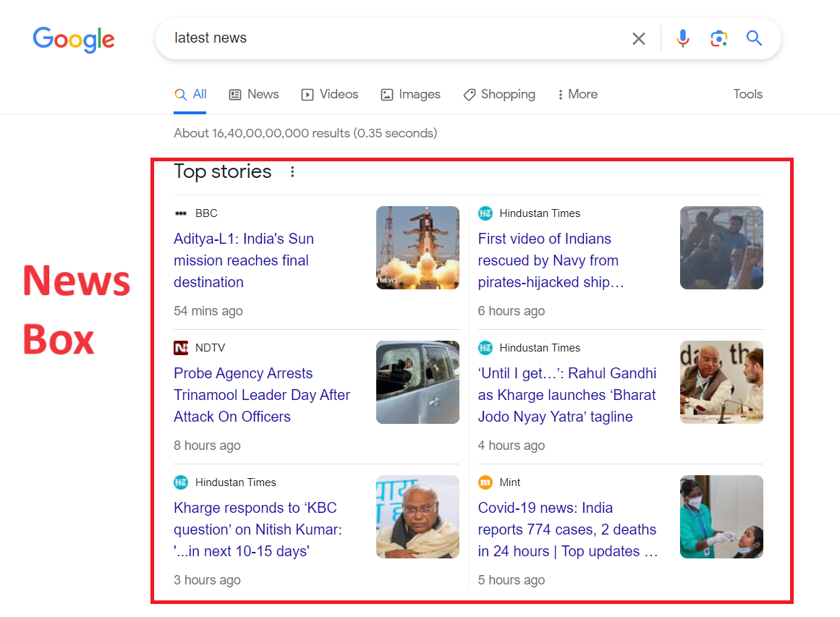The width and height of the screenshot is (840, 617).
Task: Start voice search with the microphone icon
Action: (x=682, y=38)
